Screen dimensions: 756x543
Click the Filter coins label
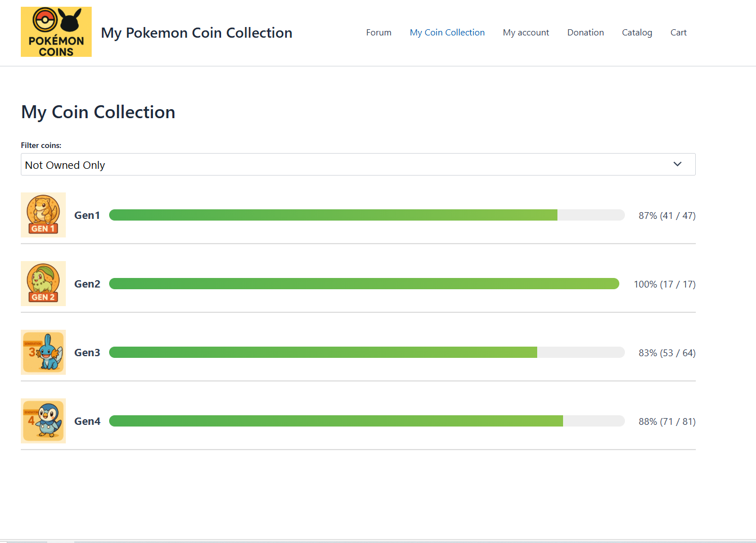tap(41, 145)
